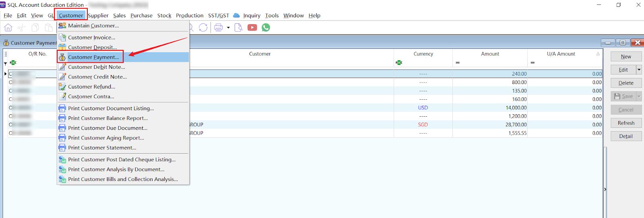Expand the side panel splitter arrow
The height and width of the screenshot is (218, 644).
605,189
